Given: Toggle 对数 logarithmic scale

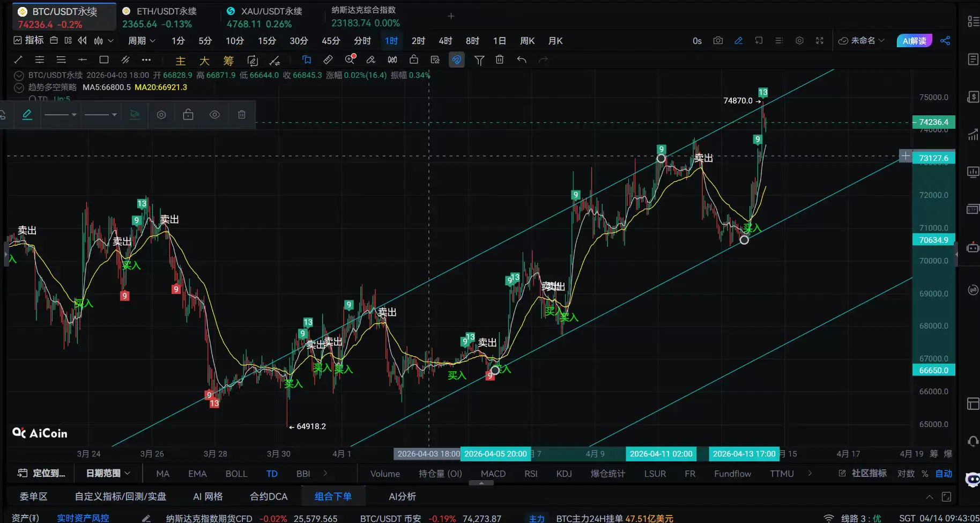Looking at the screenshot, I should (906, 474).
